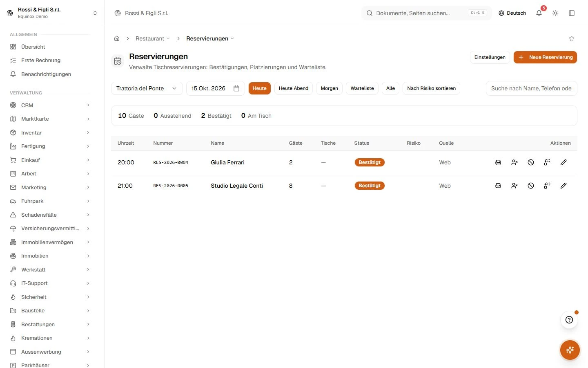Toggle Nach Risiko sortieren
Screen dimensions: 588x368
432,88
